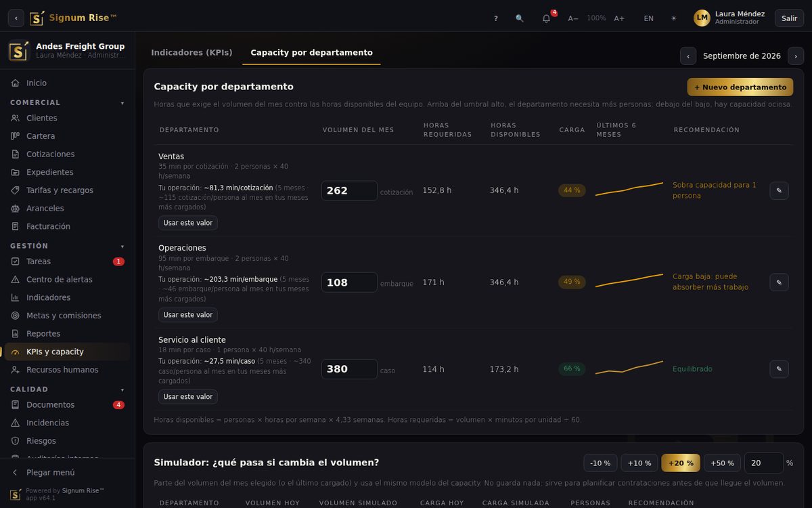Edit Servicio al cliente pencil icon
The image size is (812, 508).
(x=779, y=369)
